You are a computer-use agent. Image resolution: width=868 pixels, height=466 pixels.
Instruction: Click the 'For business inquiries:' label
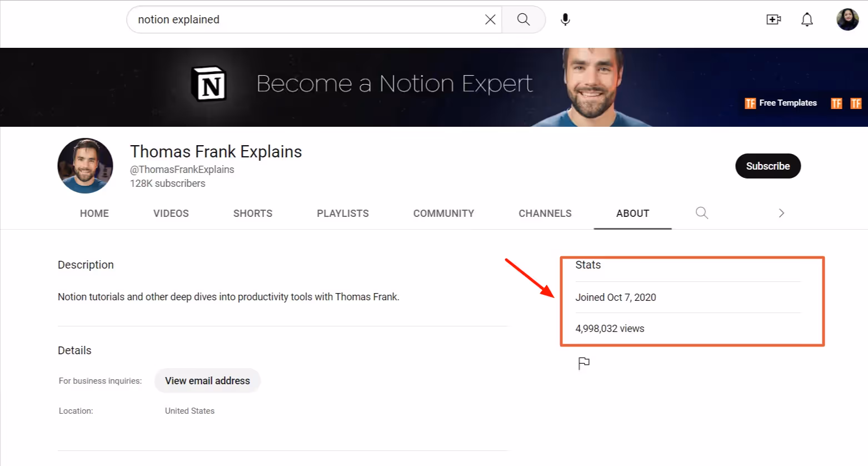click(100, 381)
